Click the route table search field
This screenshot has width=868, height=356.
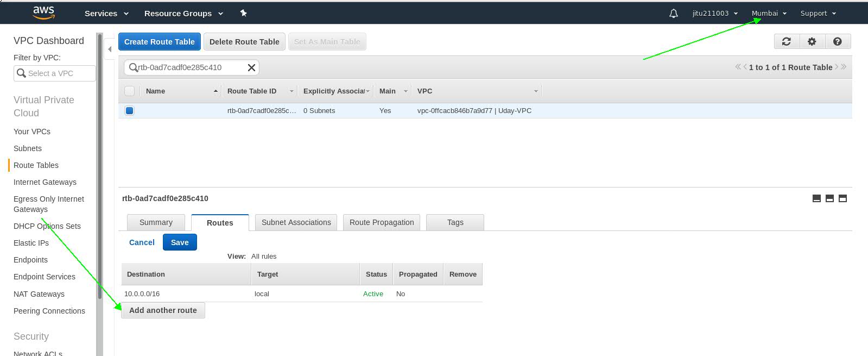pos(191,67)
